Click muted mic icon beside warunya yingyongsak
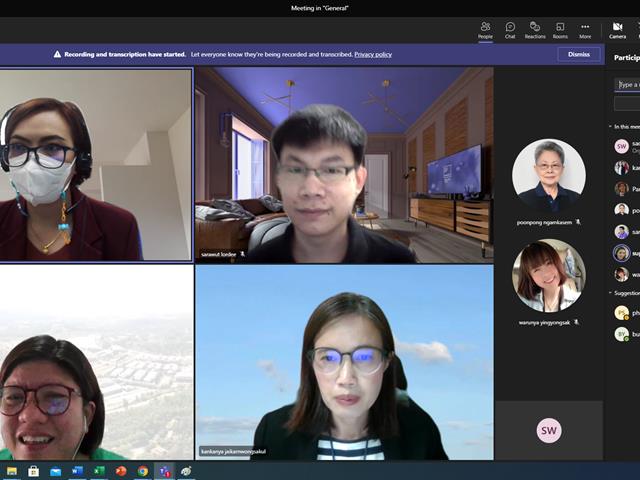This screenshot has height=480, width=640. point(576,322)
